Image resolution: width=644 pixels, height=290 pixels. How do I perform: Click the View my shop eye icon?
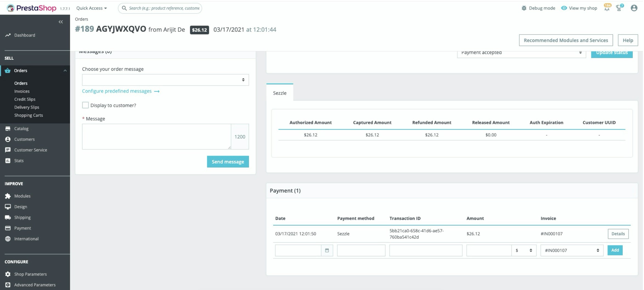coord(564,8)
